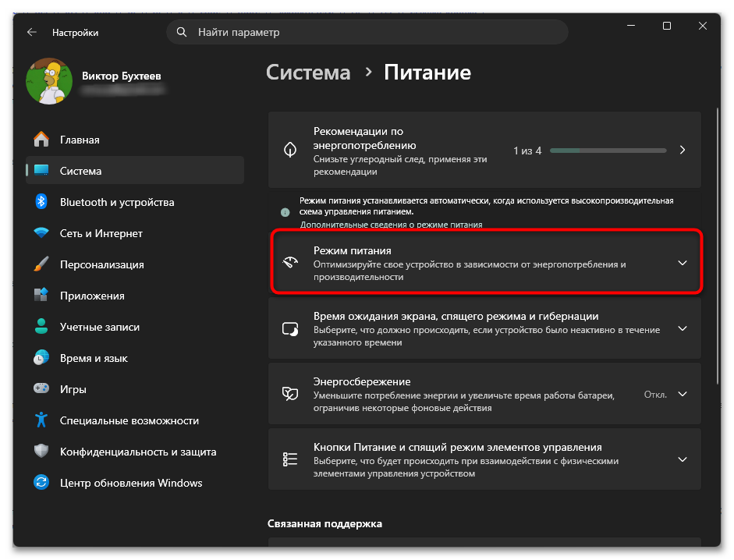
Task: Click the info icon beside power mode notice
Action: (x=285, y=213)
